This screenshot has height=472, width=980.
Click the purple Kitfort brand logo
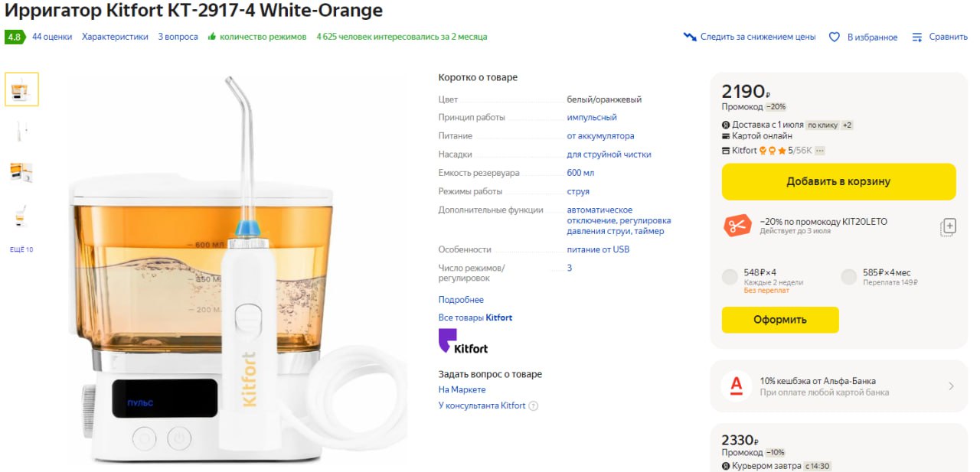[x=462, y=341]
